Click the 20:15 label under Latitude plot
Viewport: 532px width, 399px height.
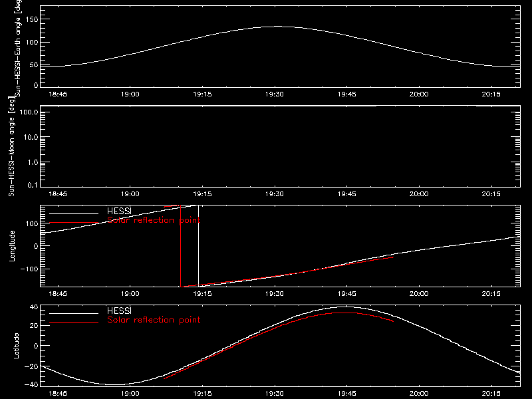click(491, 394)
